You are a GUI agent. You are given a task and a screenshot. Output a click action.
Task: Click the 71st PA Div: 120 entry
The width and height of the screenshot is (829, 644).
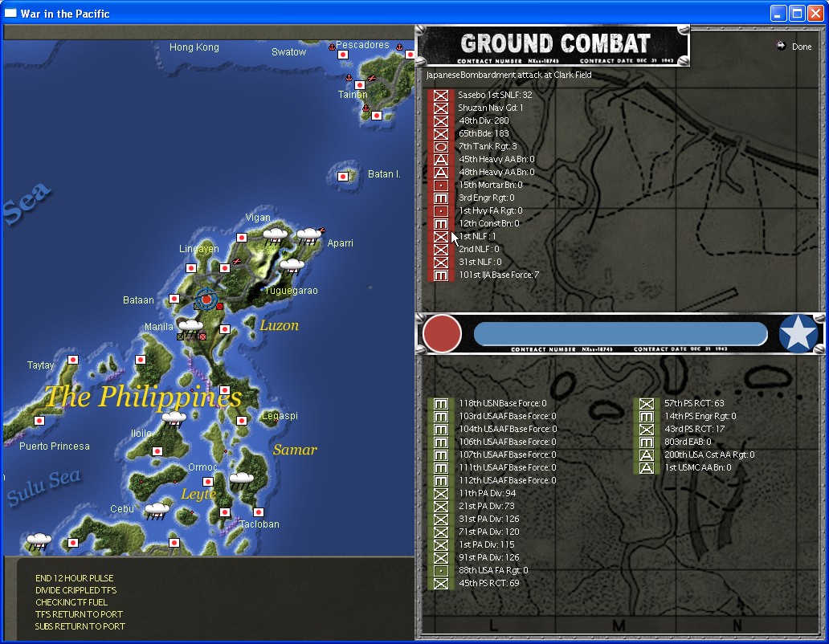click(x=489, y=532)
